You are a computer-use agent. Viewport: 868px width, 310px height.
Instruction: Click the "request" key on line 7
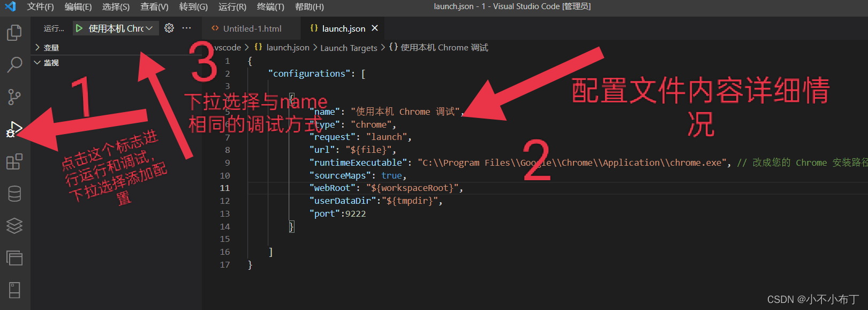click(332, 137)
